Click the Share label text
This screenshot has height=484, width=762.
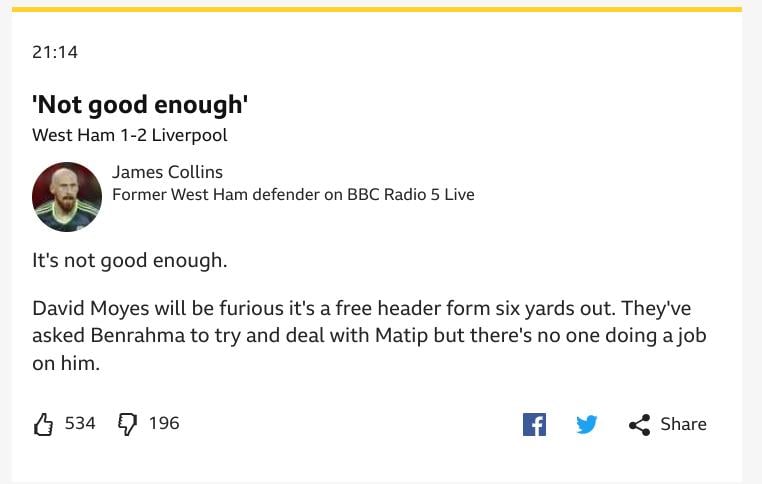coord(683,424)
